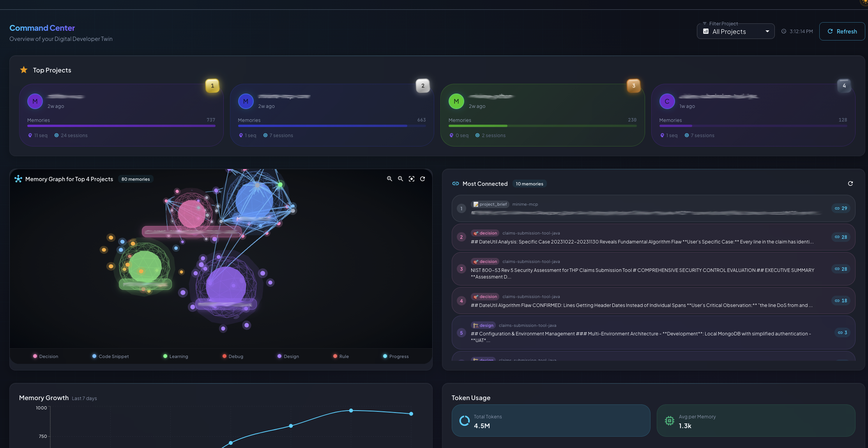
Task: Open the All Projects filter dropdown
Action: pyautogui.click(x=735, y=31)
